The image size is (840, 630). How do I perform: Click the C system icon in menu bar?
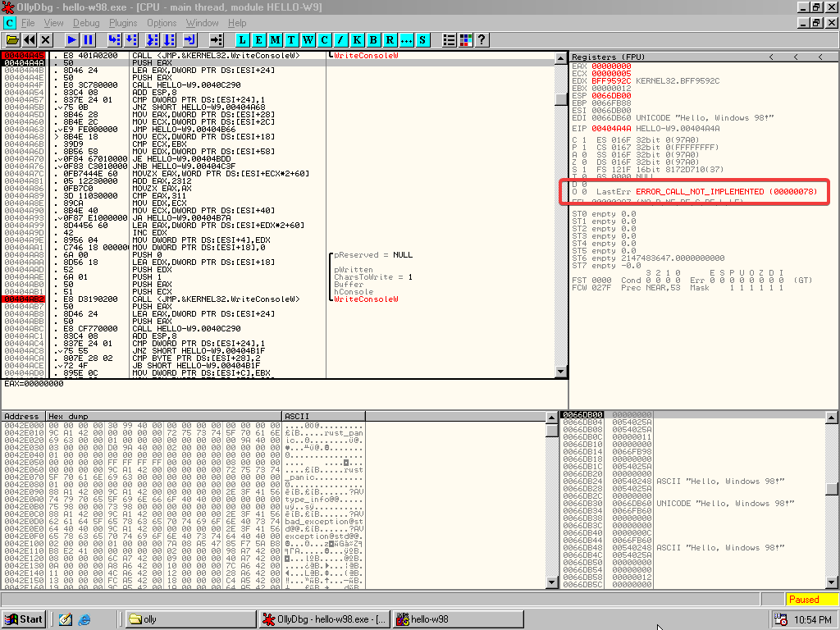pyautogui.click(x=10, y=23)
